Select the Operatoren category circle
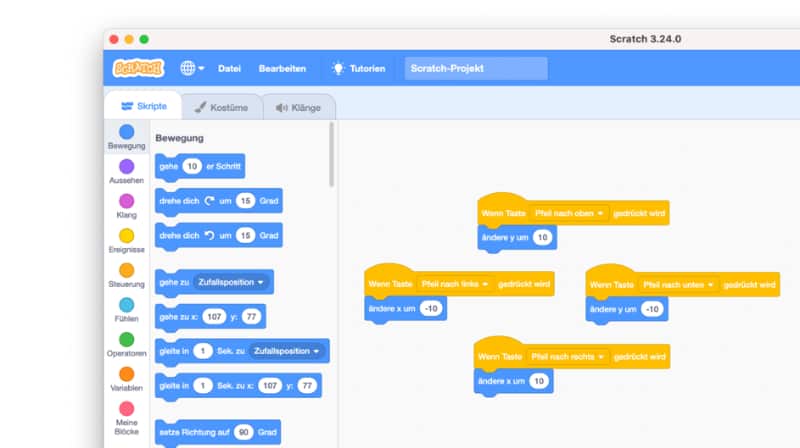This screenshot has height=448, width=800. (x=127, y=339)
